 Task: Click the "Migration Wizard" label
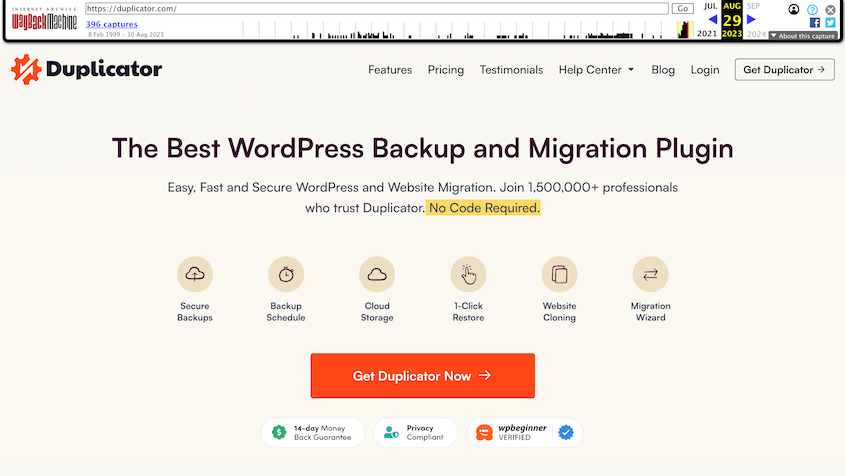[650, 312]
